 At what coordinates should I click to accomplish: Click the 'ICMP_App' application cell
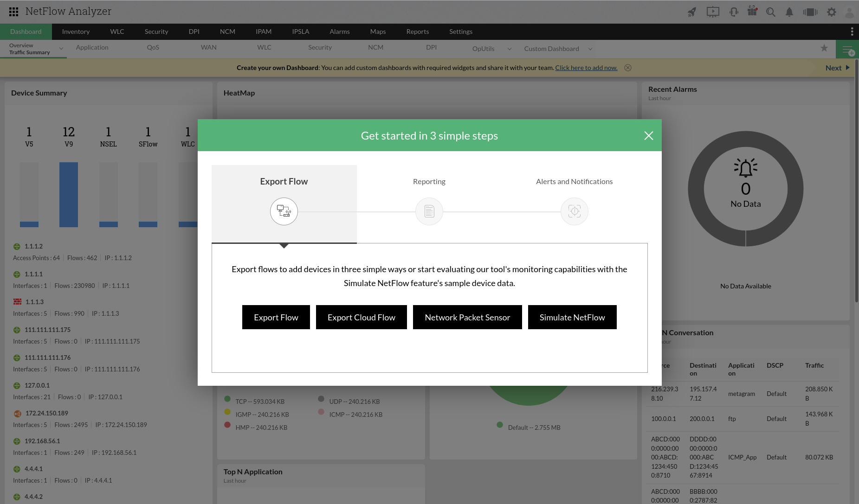pyautogui.click(x=742, y=457)
